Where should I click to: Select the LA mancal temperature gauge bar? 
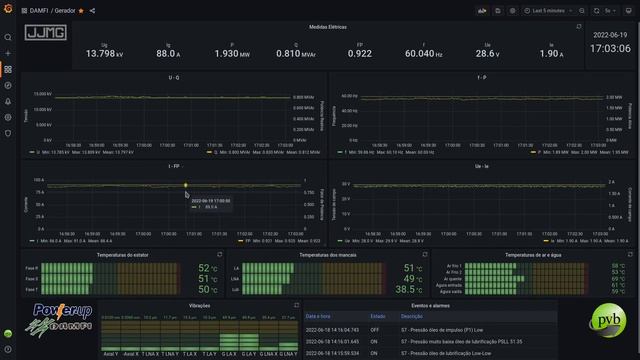click(x=313, y=268)
